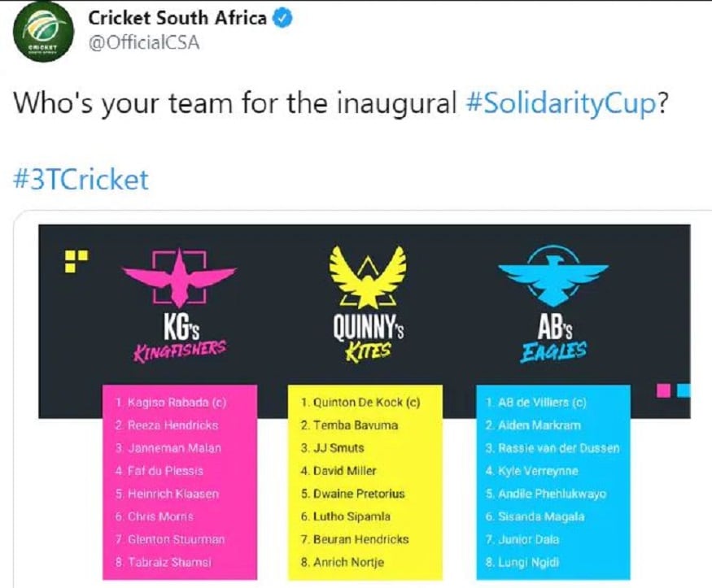Screen dimensions: 712x588
Task: Click the Cricket South Africa profile avatar
Action: pyautogui.click(x=43, y=32)
